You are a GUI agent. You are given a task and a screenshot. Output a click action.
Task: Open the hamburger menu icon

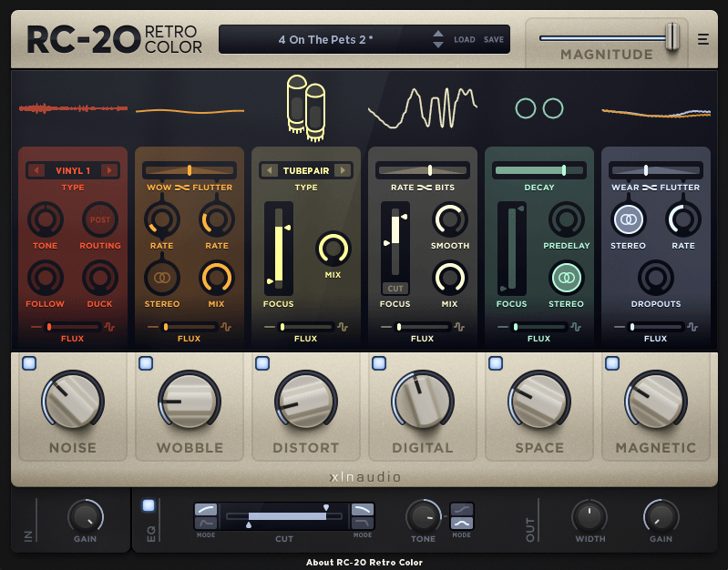pos(702,39)
